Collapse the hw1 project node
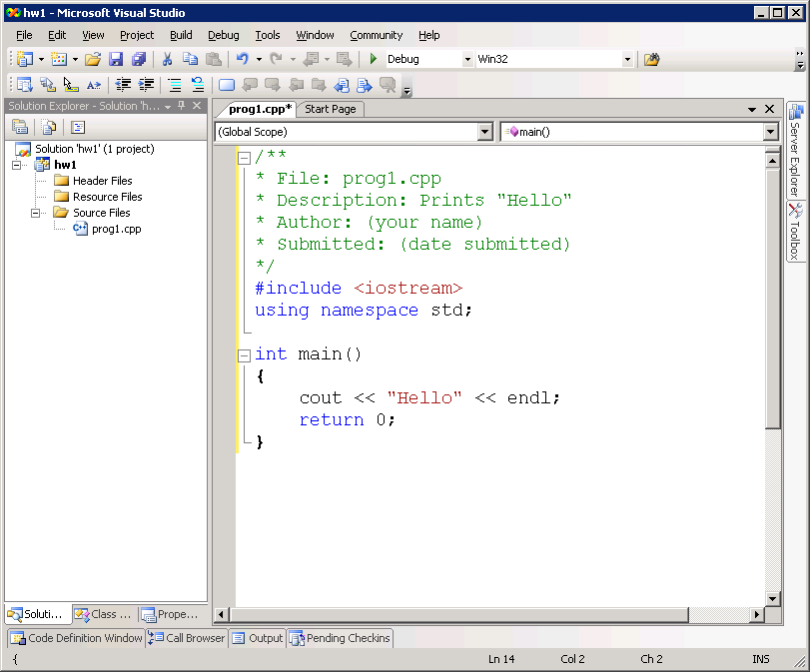Image resolution: width=810 pixels, height=672 pixels. click(x=17, y=166)
